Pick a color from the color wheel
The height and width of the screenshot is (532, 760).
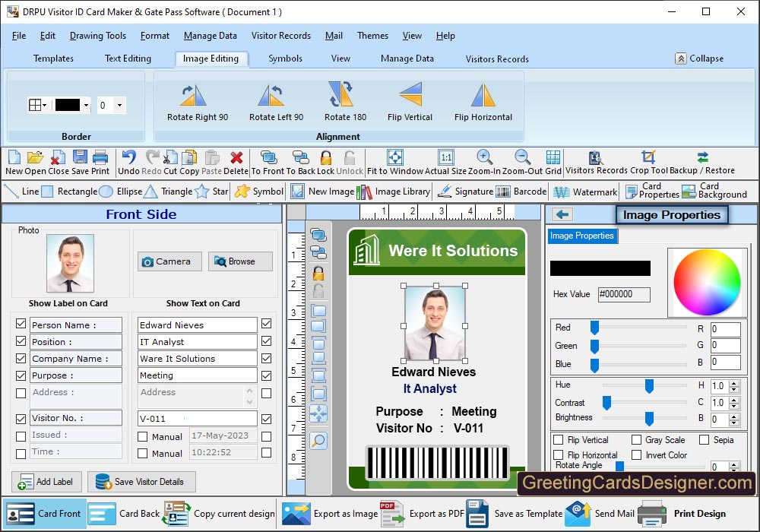pyautogui.click(x=707, y=283)
